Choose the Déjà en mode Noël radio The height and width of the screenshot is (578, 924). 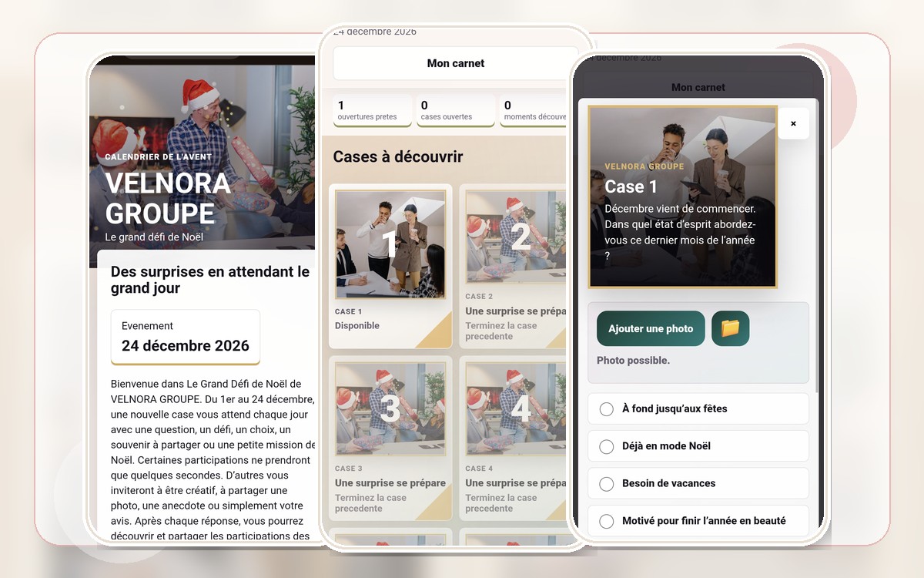[x=698, y=446]
